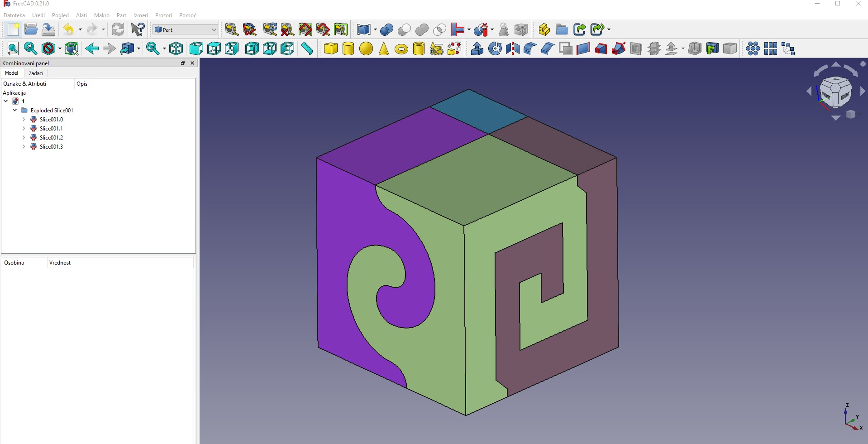868x444 pixels.
Task: Switch to the Zadaci tab
Action: [36, 73]
